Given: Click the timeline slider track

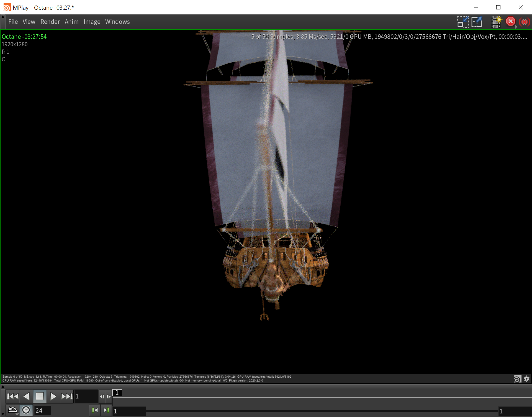Looking at the screenshot, I should pos(321,411).
